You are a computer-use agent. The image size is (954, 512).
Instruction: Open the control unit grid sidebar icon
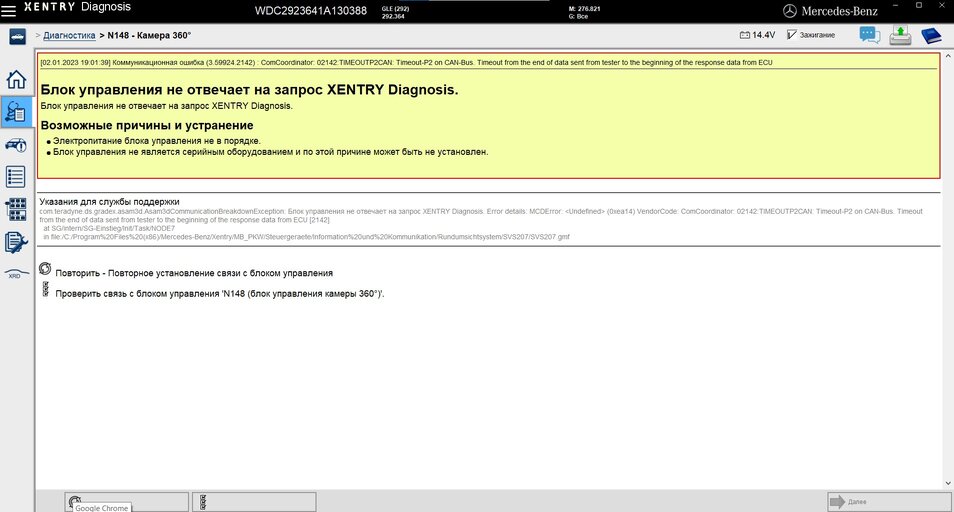pos(16,209)
